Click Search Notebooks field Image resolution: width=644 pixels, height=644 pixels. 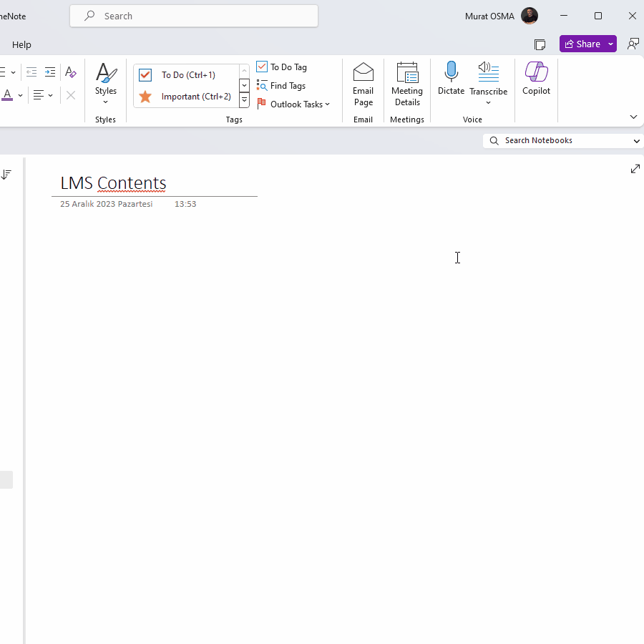[557, 140]
